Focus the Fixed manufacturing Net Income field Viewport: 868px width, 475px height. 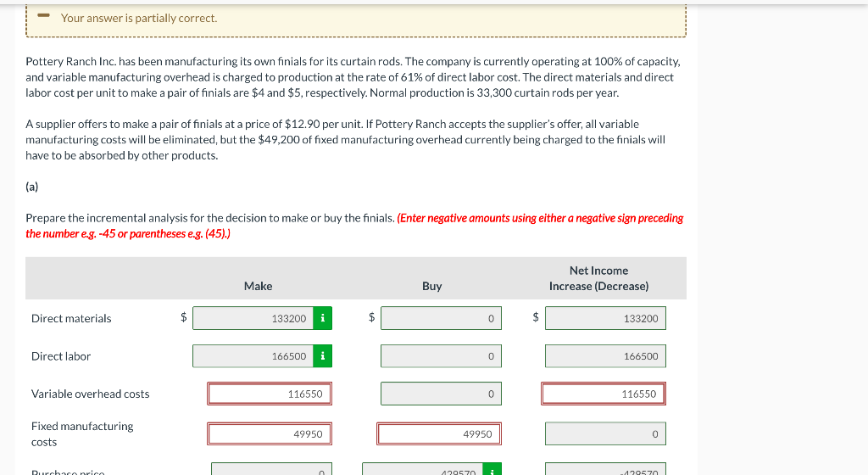tap(605, 434)
